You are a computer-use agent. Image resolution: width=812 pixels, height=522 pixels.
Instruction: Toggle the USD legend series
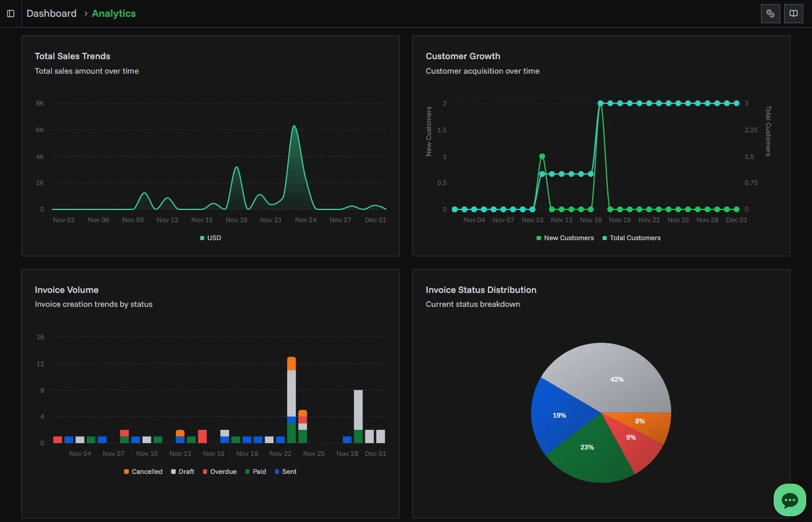[211, 238]
